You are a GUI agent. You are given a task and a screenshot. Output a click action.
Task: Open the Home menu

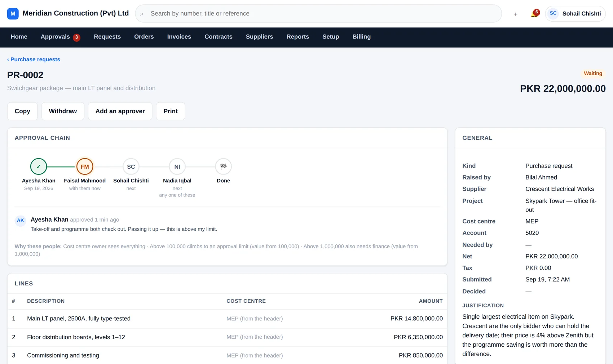click(x=19, y=37)
